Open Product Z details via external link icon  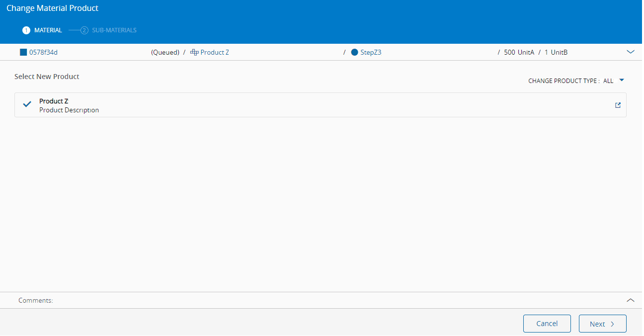(x=618, y=105)
